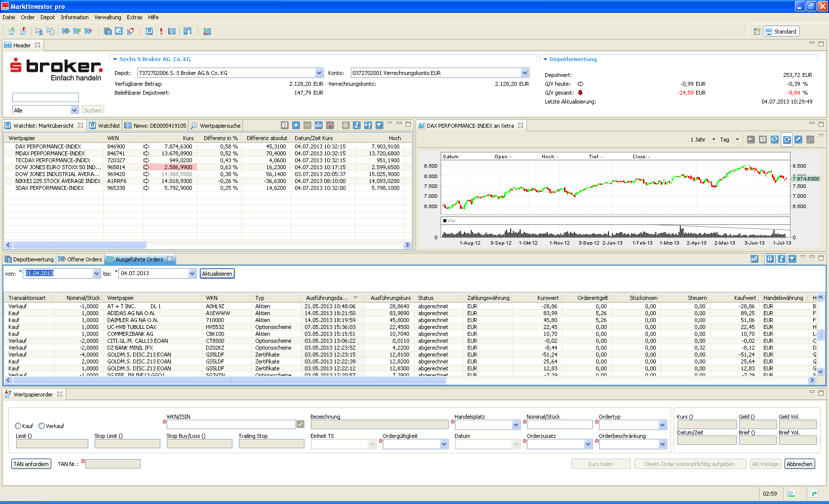This screenshot has width=829, height=504.
Task: Click the Abbrechen button
Action: pyautogui.click(x=799, y=464)
